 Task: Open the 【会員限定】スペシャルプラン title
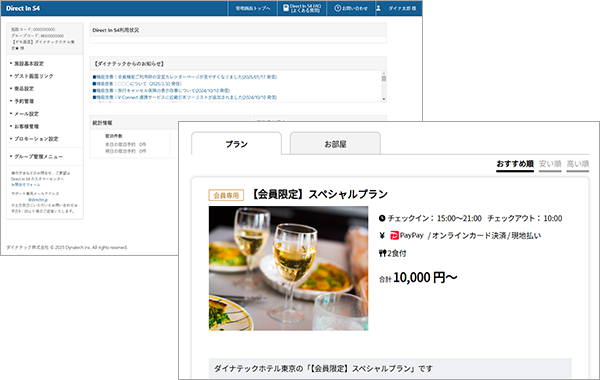coord(319,194)
